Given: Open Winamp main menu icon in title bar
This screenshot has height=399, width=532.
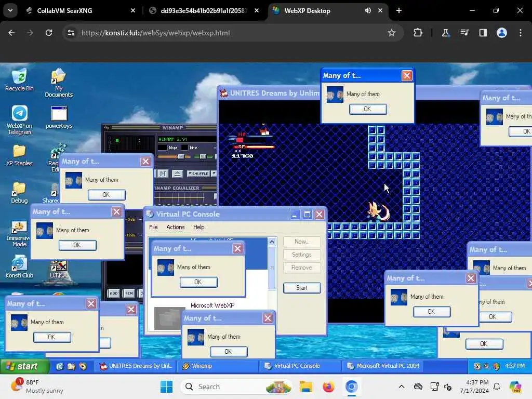Looking at the screenshot, I should 107,128.
